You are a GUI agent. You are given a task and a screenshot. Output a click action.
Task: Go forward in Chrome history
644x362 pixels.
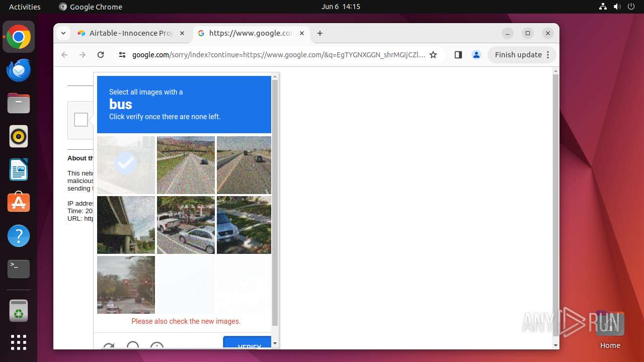[x=83, y=55]
